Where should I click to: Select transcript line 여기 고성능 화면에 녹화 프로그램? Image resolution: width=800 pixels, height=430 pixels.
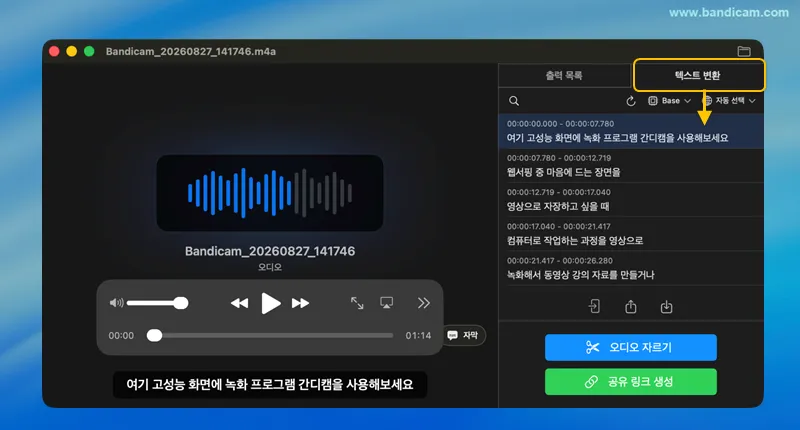pyautogui.click(x=631, y=132)
